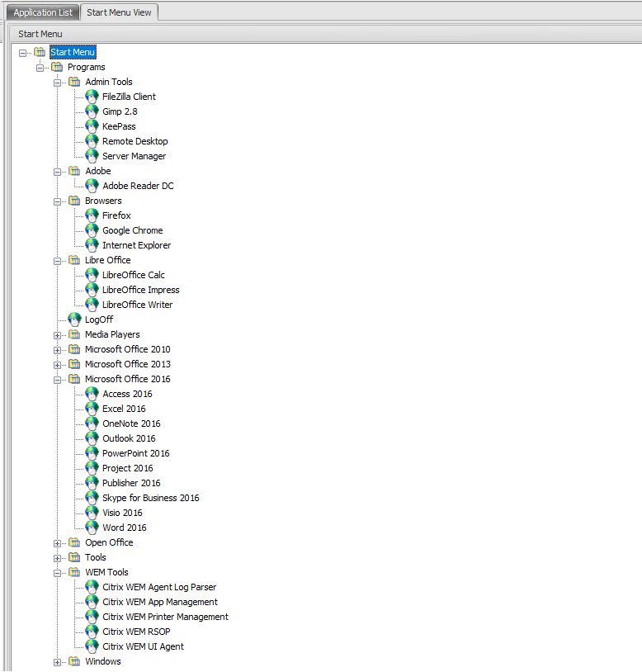
Task: Expand the Tools folder
Action: (x=57, y=558)
